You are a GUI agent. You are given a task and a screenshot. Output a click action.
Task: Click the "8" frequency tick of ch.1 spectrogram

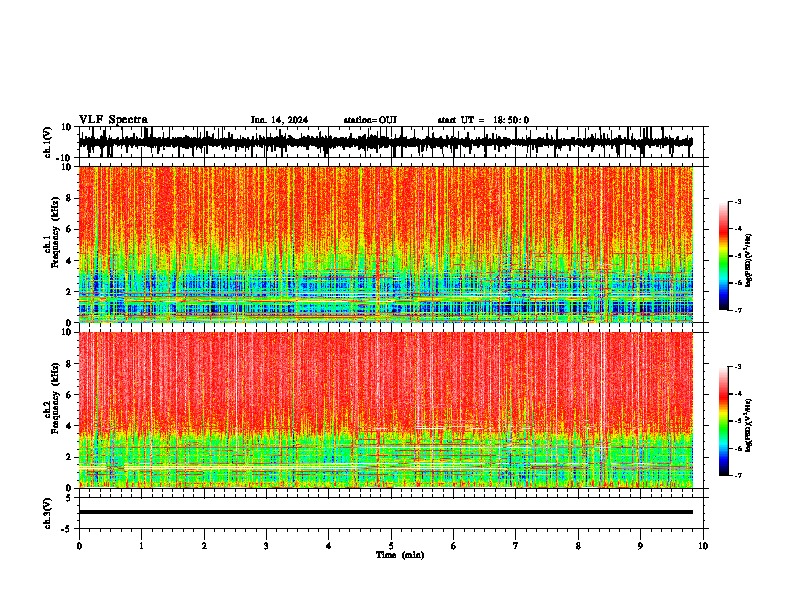[x=69, y=198]
